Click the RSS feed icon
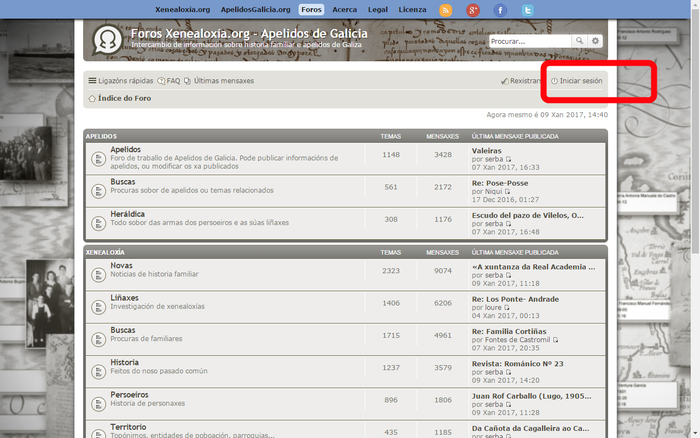This screenshot has width=700, height=438. (446, 10)
